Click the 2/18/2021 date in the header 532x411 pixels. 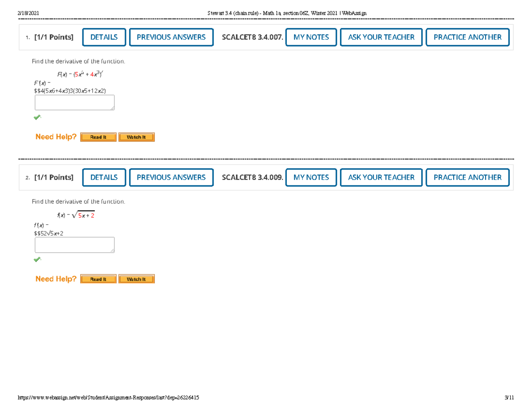[28, 13]
